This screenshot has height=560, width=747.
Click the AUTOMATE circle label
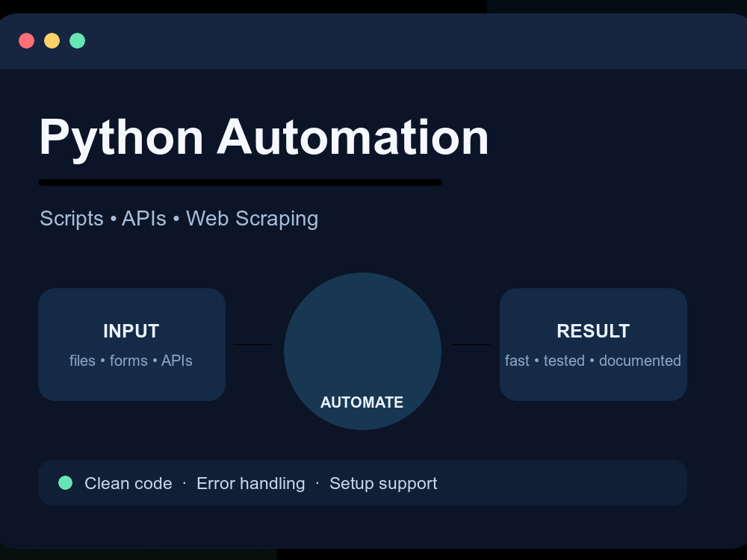coord(362,402)
